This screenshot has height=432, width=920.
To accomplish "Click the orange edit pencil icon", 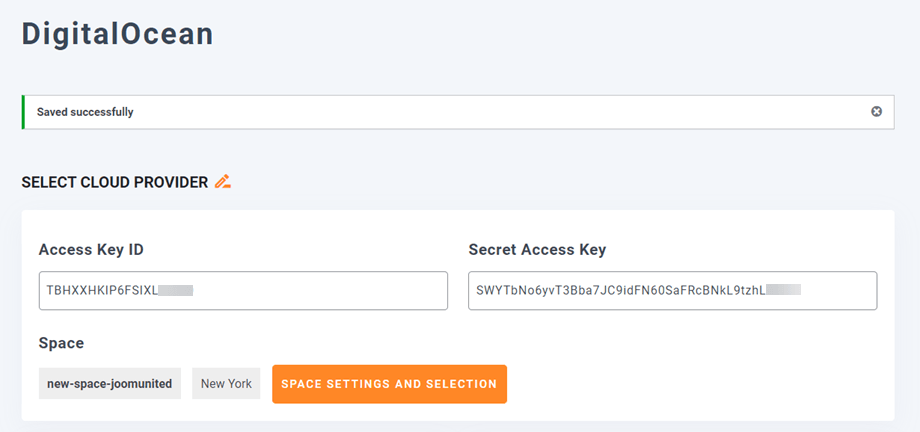I will point(223,182).
